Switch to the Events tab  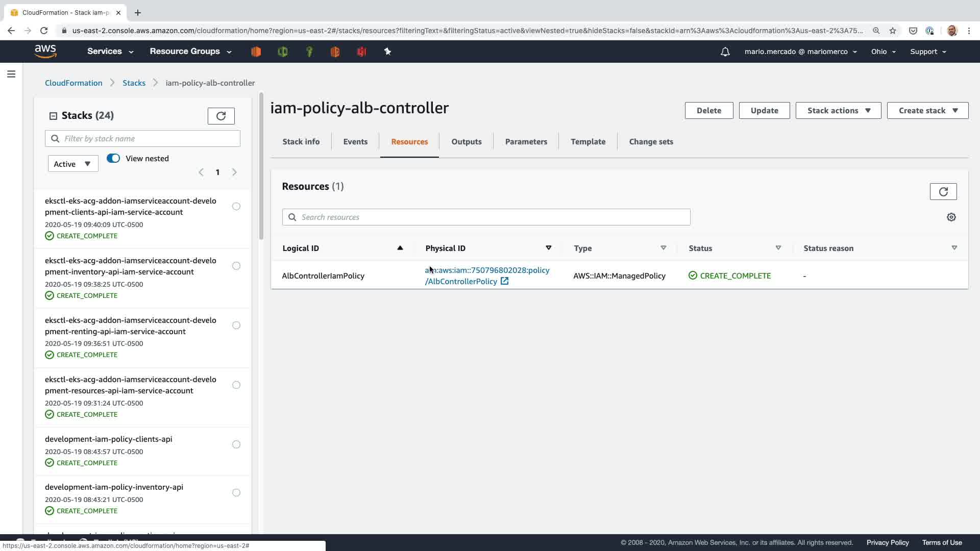click(355, 142)
